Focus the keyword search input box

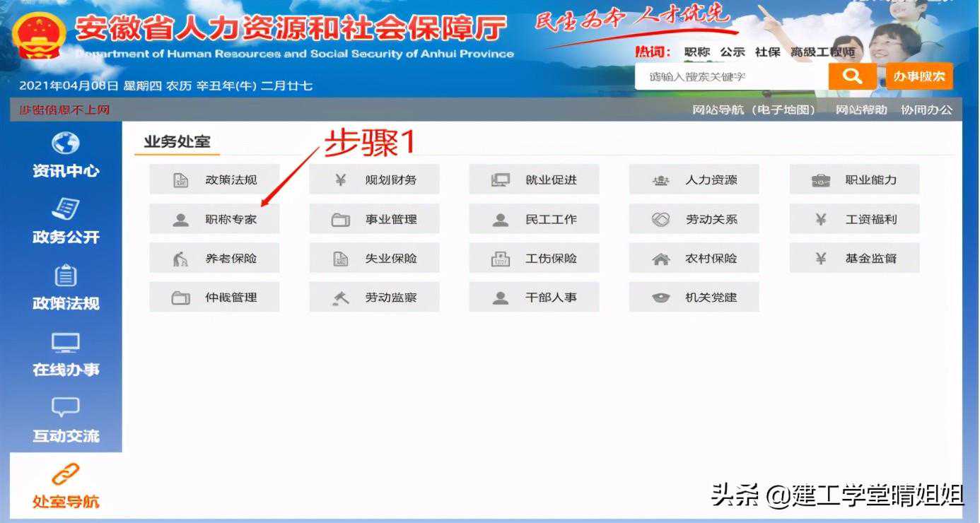[730, 76]
